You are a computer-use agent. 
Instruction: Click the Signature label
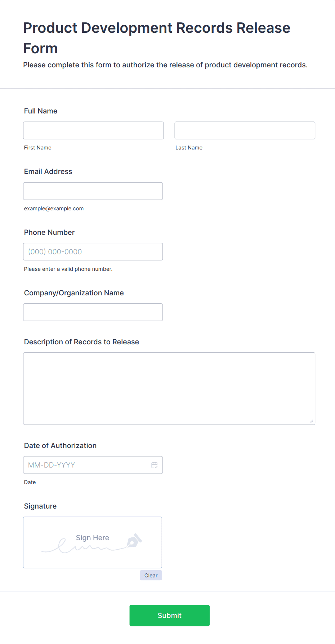tap(40, 506)
